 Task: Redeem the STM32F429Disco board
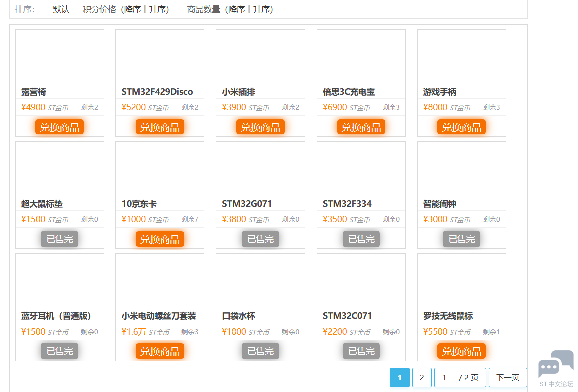pyautogui.click(x=160, y=127)
